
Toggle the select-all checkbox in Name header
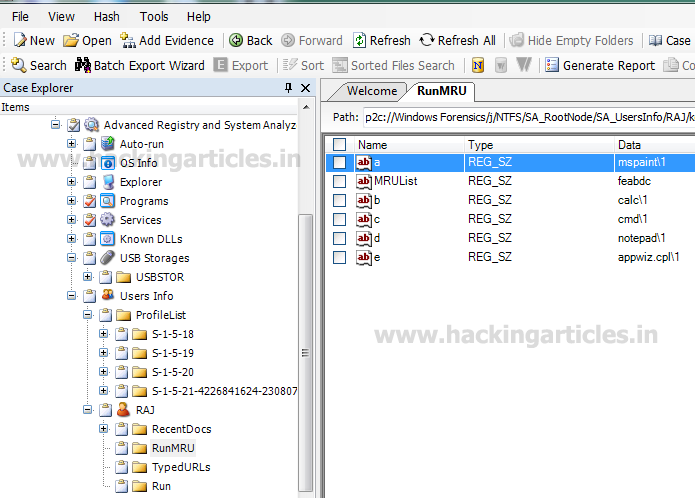coord(340,144)
